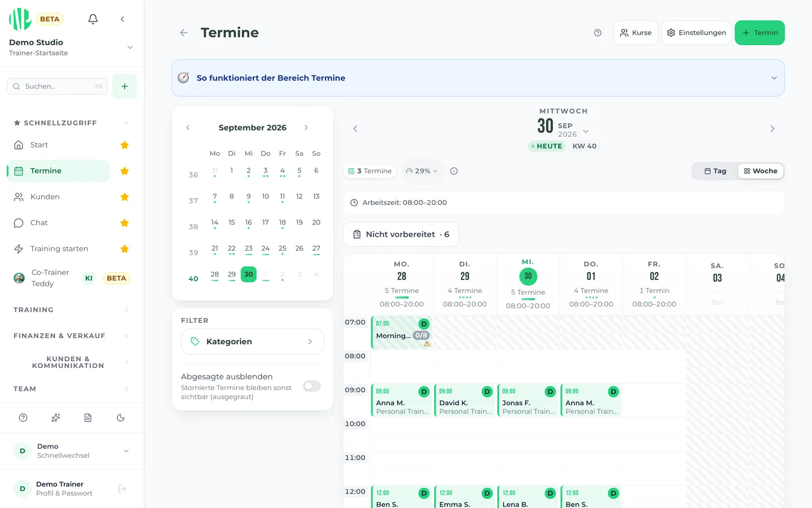
Task: Open the date picker chevron beside SEP 2026
Action: [x=586, y=132]
